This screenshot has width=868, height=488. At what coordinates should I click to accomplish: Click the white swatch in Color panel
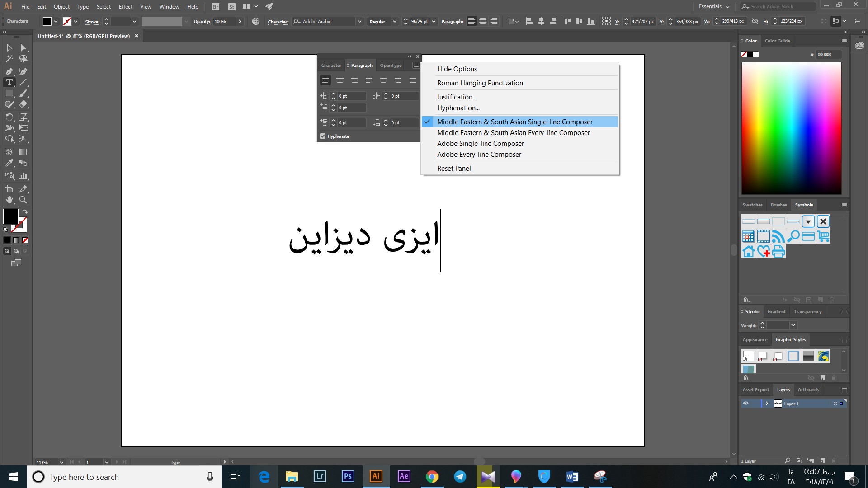coord(756,54)
